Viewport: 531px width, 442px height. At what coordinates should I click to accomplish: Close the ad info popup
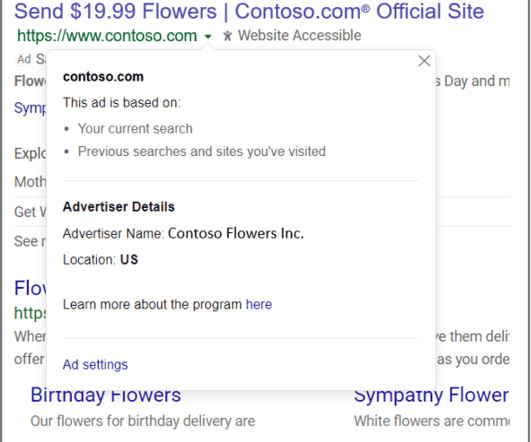(x=424, y=61)
